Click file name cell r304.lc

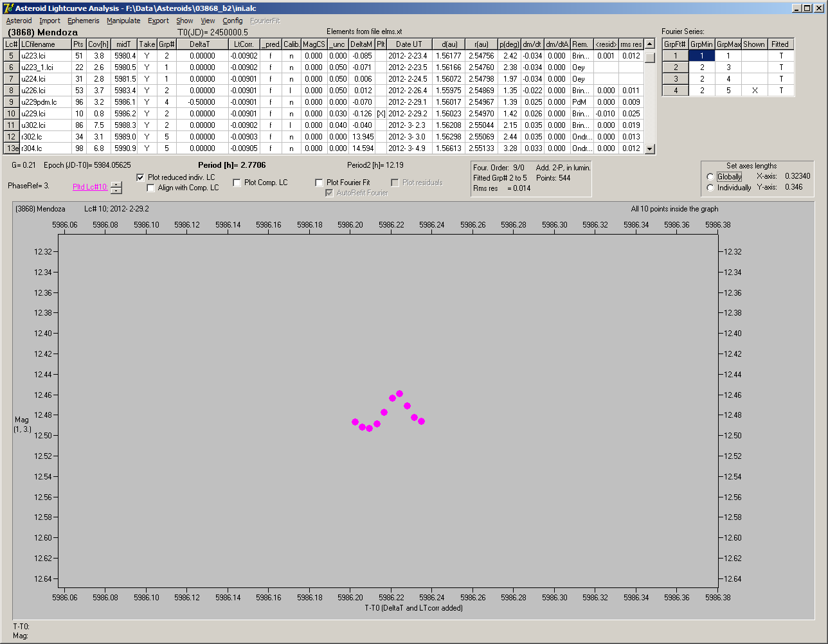[x=45, y=148]
